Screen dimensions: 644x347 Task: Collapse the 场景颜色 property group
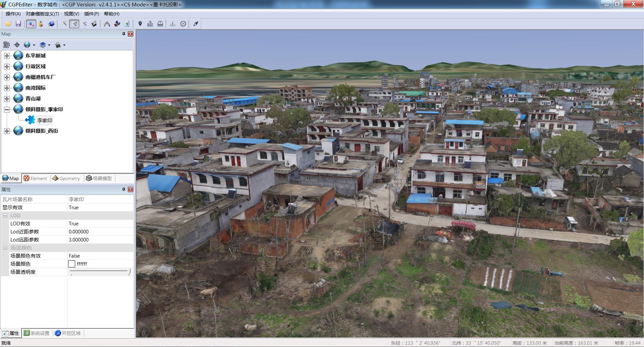tap(5, 248)
